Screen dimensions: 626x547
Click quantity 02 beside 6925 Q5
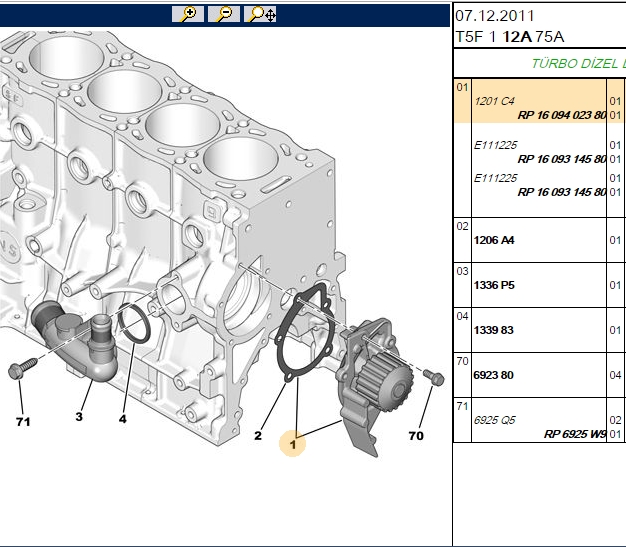615,420
